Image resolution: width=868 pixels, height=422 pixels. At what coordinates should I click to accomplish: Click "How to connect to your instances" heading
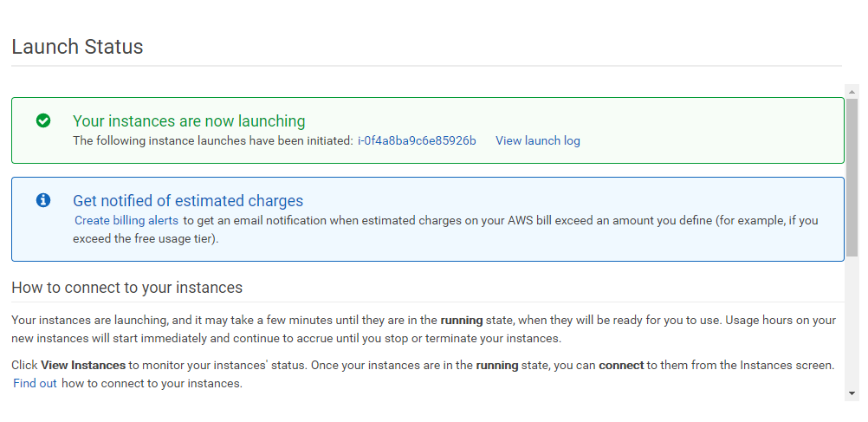(126, 287)
